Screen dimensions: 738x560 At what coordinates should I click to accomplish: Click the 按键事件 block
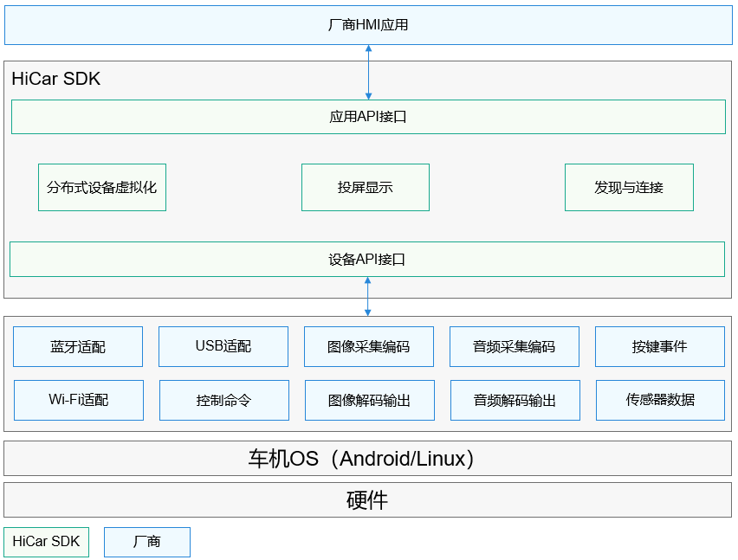(660, 347)
